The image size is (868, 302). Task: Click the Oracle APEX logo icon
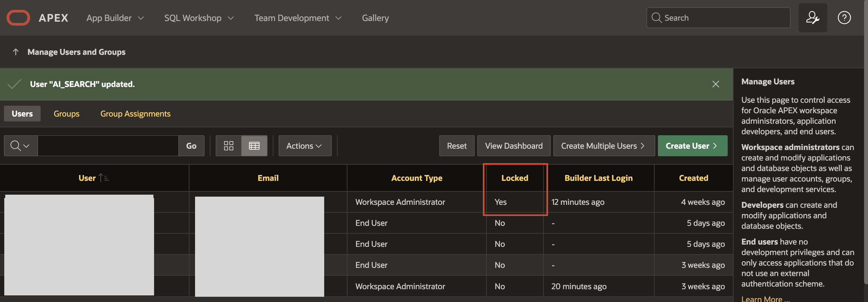coord(18,18)
